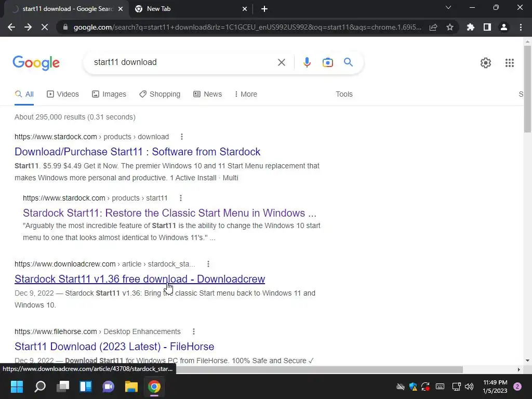Open the Google apps grid
532x399 pixels.
tap(510, 63)
